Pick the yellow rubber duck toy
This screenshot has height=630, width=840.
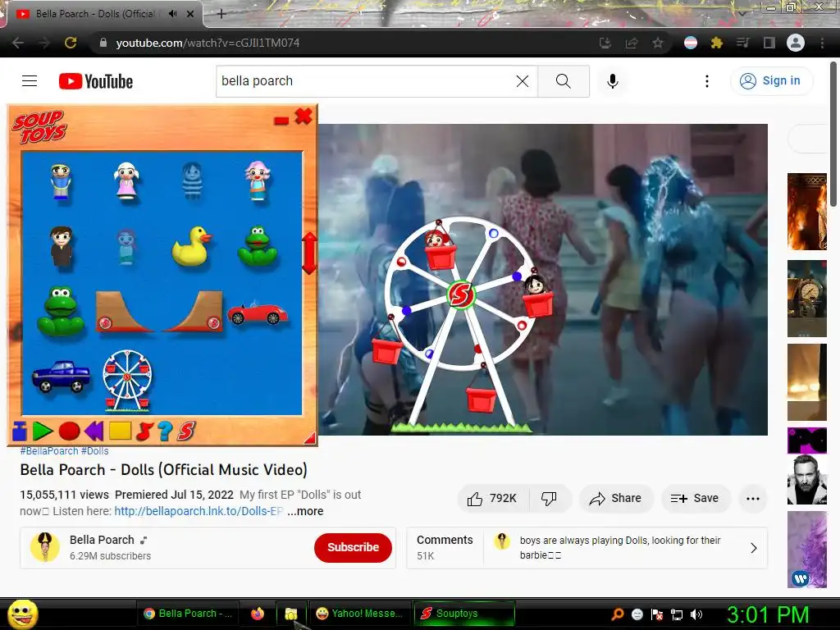191,246
